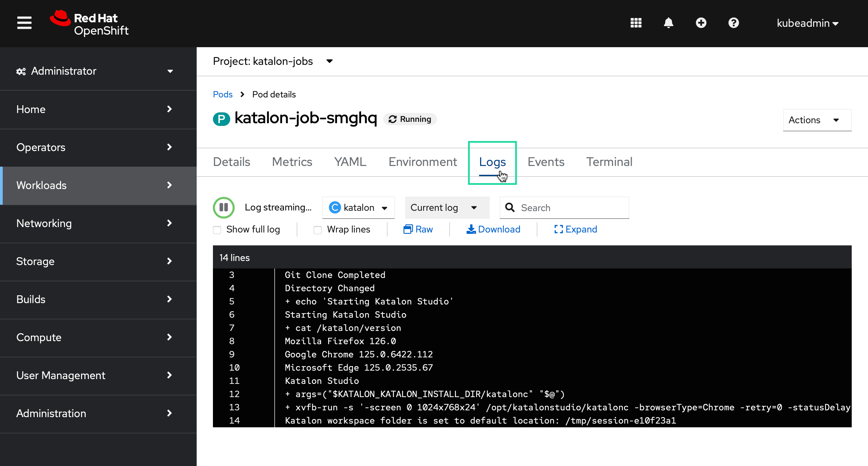868x466 pixels.
Task: Expand the Workloads navigation section
Action: click(98, 185)
